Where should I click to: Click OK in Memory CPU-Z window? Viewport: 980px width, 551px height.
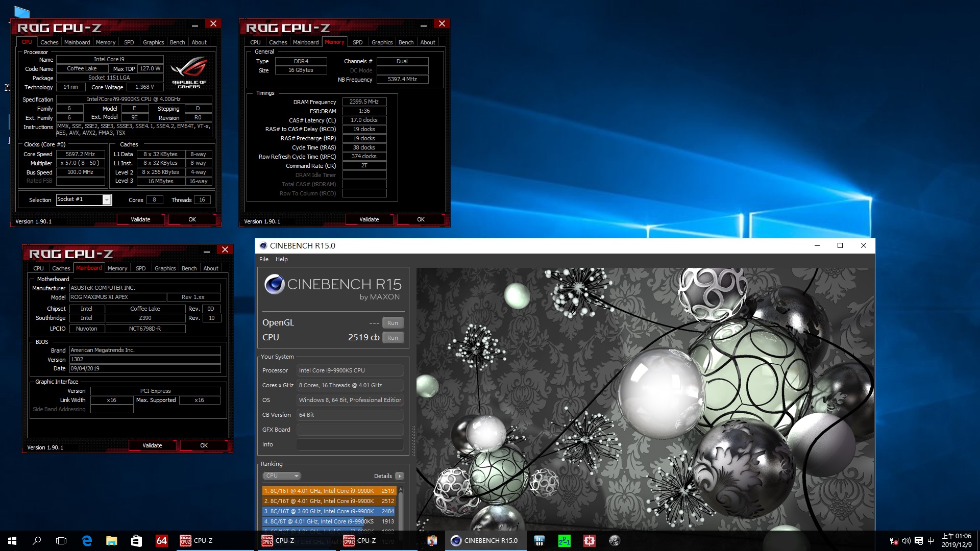(421, 219)
